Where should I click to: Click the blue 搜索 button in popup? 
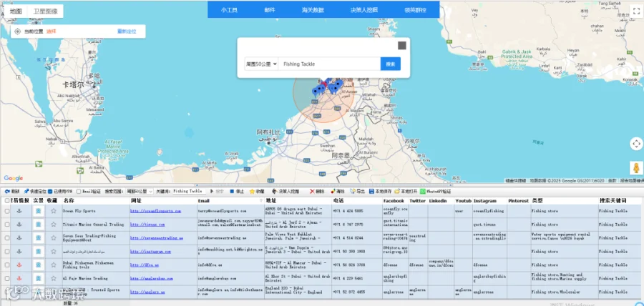click(391, 64)
